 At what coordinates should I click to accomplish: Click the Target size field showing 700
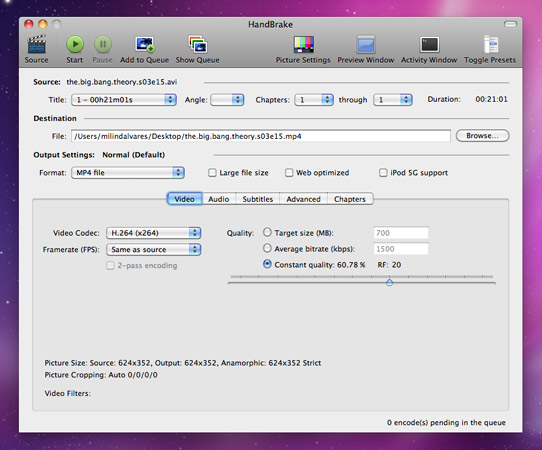tap(401, 233)
